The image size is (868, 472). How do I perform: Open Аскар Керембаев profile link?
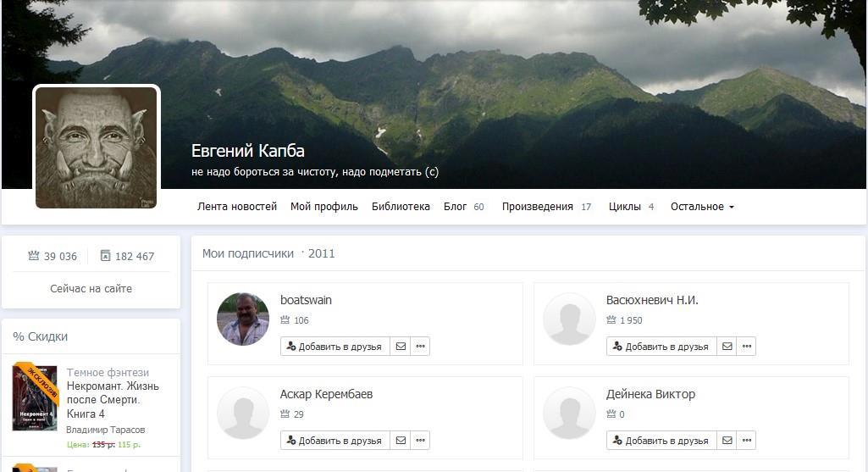pos(326,394)
